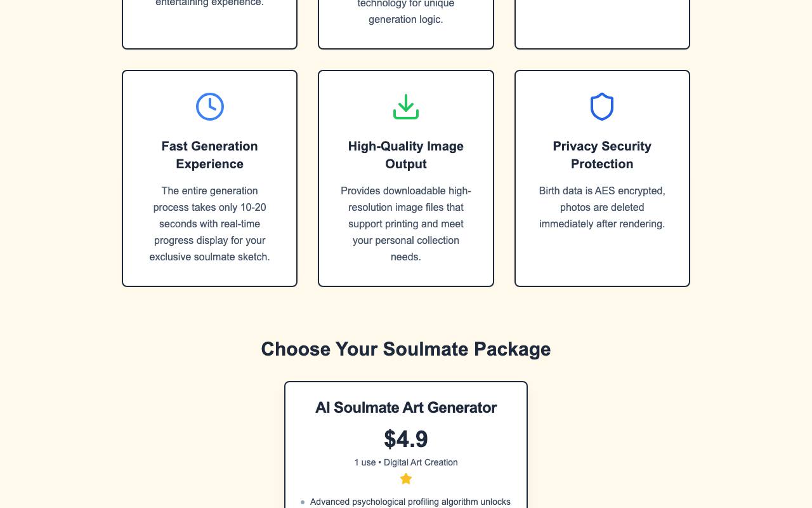The height and width of the screenshot is (508, 812).
Task: Click the empty area below the AES privacy text
Action: (x=602, y=257)
